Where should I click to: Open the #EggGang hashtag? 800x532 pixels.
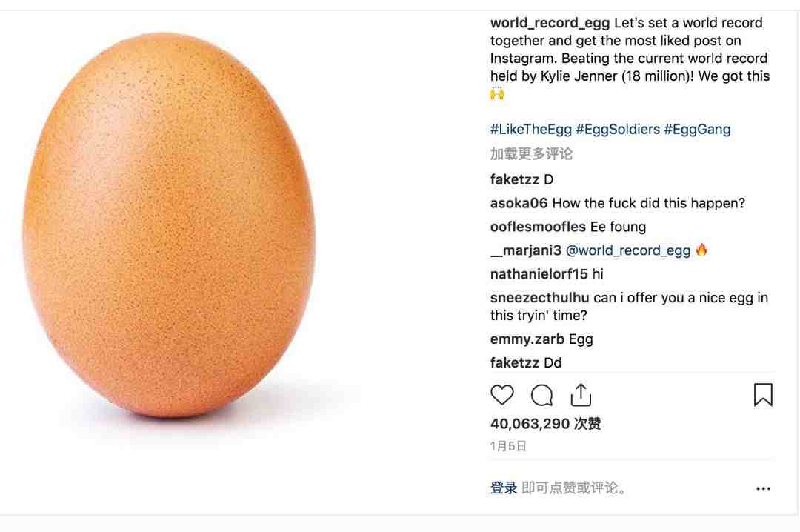[697, 129]
